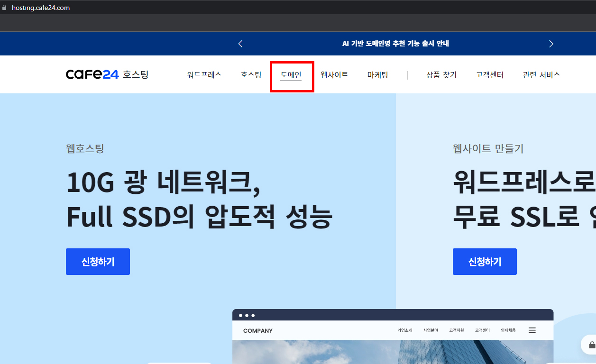Select the 도메인 menu item
Screen dimensions: 596x364
tap(291, 75)
